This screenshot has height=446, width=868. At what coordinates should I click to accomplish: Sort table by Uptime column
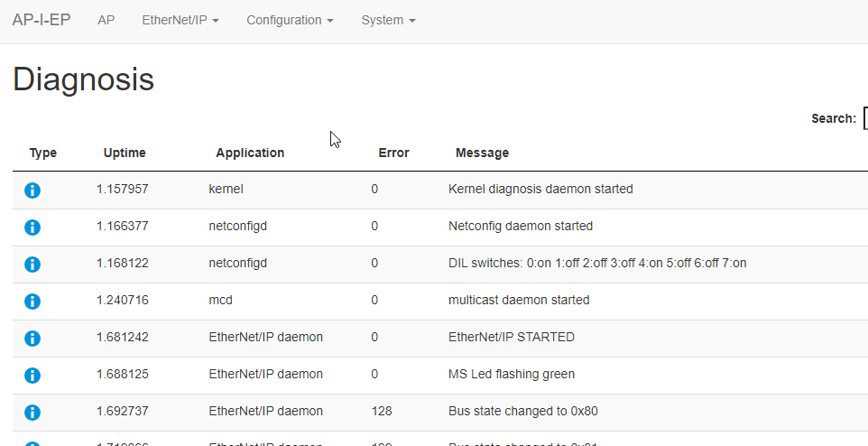click(125, 153)
